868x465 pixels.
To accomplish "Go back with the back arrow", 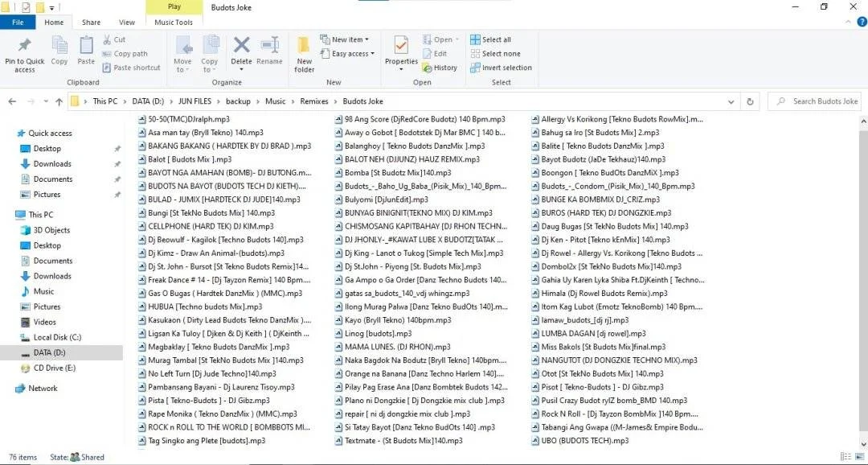I will [x=12, y=101].
